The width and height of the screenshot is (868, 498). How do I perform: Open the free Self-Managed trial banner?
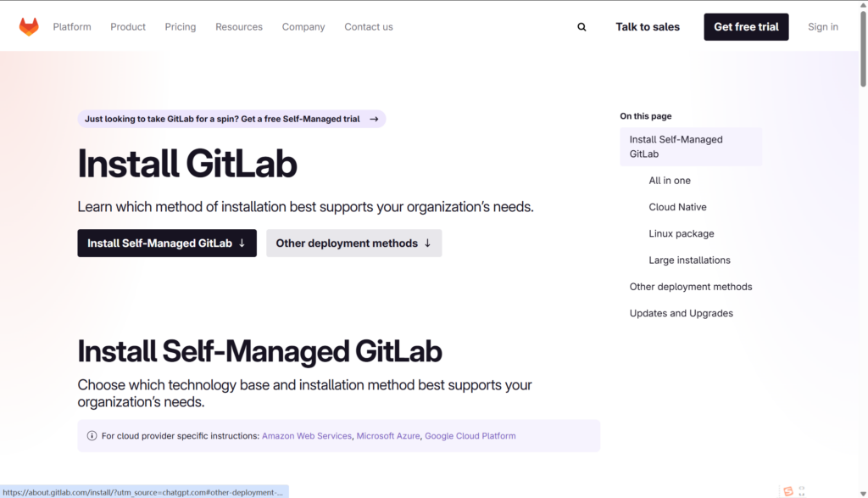[x=231, y=119]
